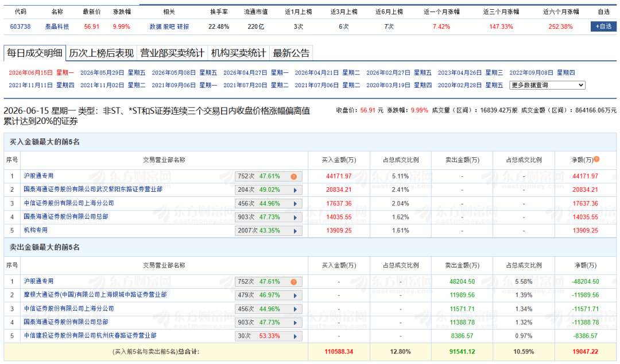
Task: Click sell amount 11989.56 cell
Action: coord(462,295)
